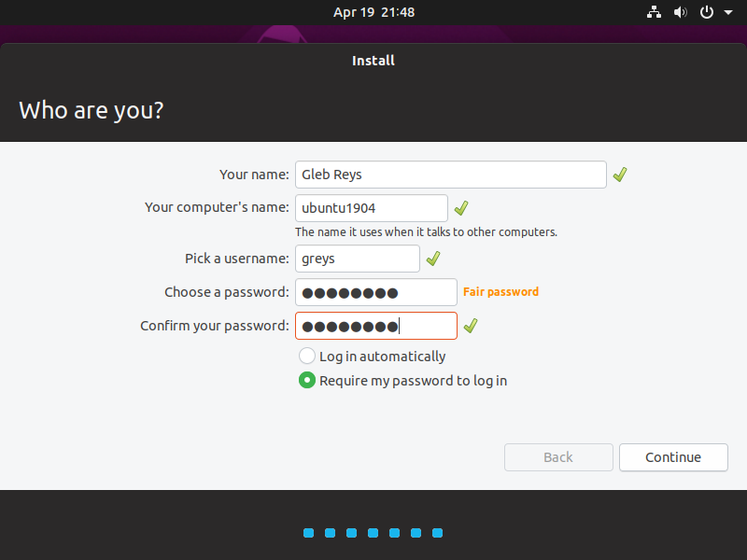Click the network connection icon in top bar
Viewport: 747px width, 560px height.
pyautogui.click(x=654, y=12)
